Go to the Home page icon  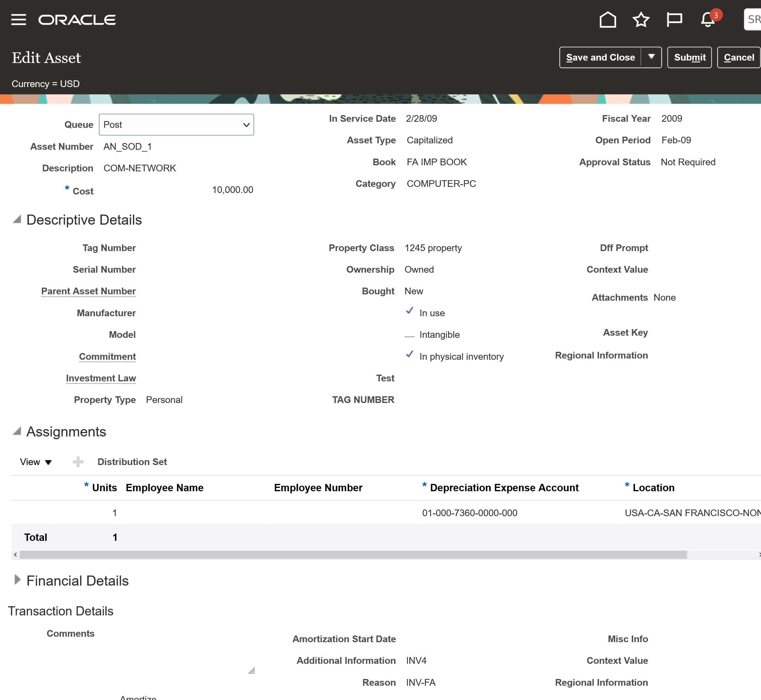click(608, 19)
